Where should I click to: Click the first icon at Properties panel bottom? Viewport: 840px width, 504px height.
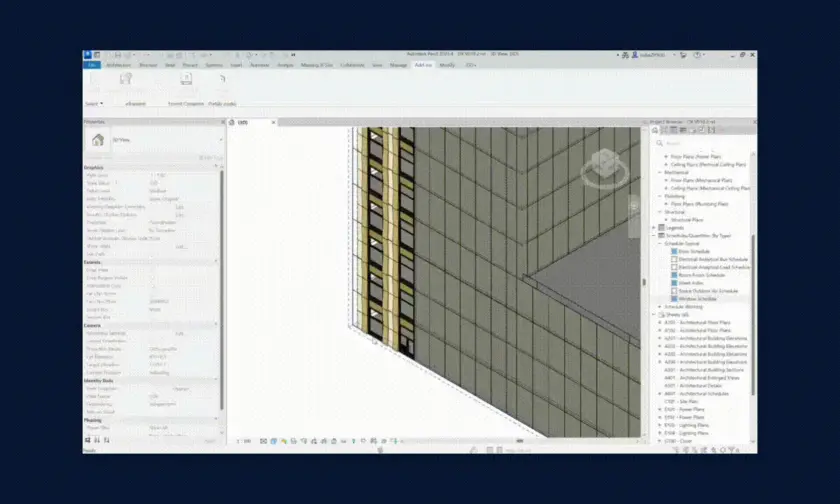point(88,440)
